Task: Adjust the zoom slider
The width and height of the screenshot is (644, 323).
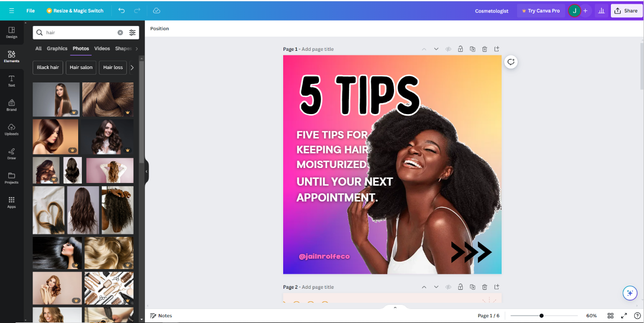Action: (x=541, y=315)
